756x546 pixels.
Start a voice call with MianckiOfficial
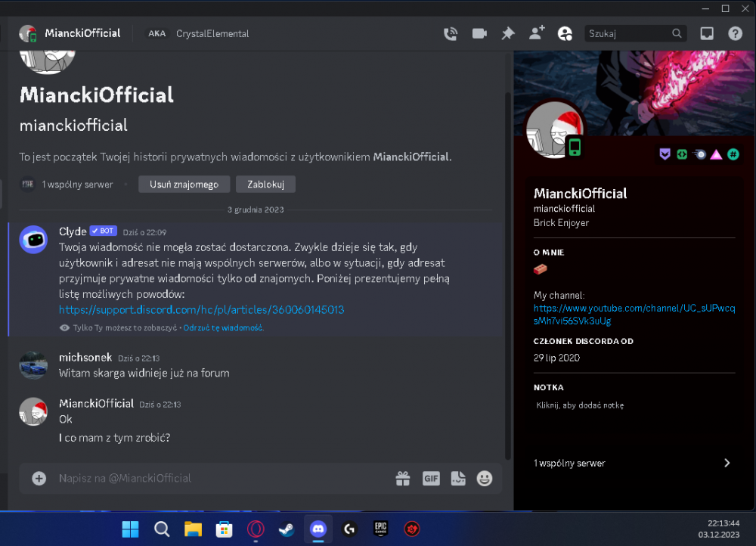pyautogui.click(x=451, y=34)
